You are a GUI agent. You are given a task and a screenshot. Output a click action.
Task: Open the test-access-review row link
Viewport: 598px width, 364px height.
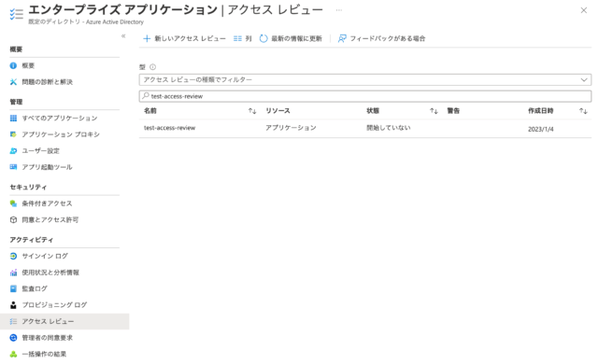point(169,128)
